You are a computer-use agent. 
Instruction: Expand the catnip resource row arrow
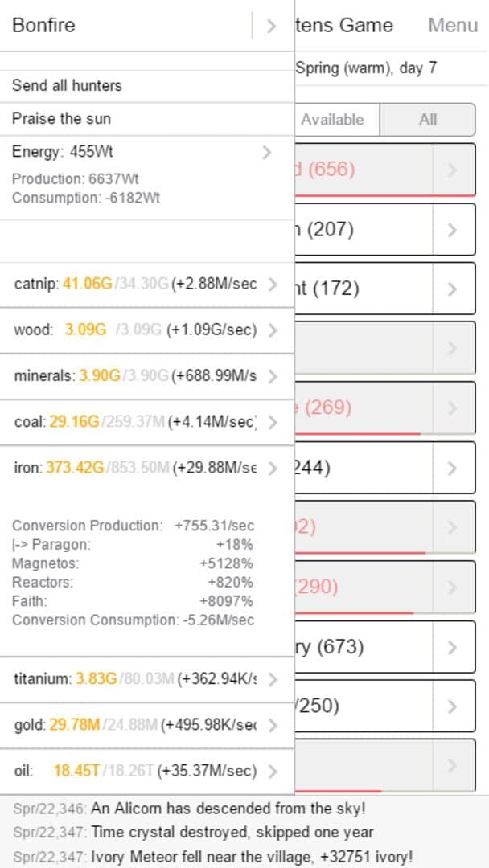[x=273, y=284]
